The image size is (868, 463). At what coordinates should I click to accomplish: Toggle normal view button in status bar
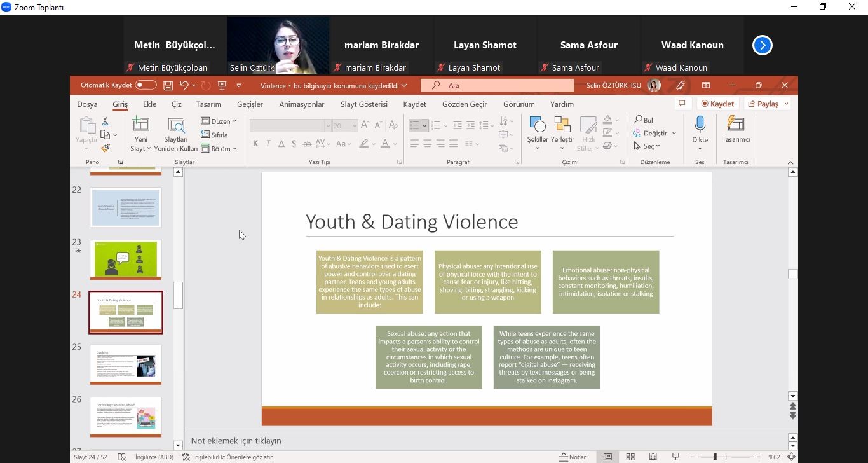607,457
